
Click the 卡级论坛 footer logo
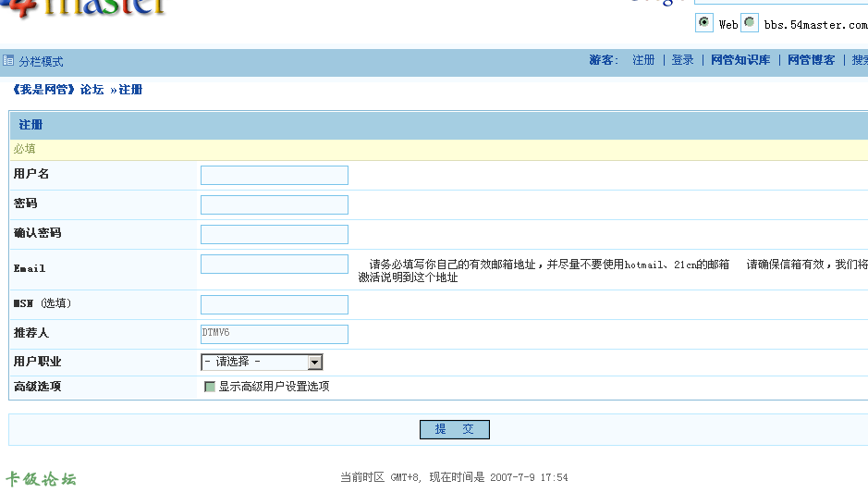tap(41, 478)
